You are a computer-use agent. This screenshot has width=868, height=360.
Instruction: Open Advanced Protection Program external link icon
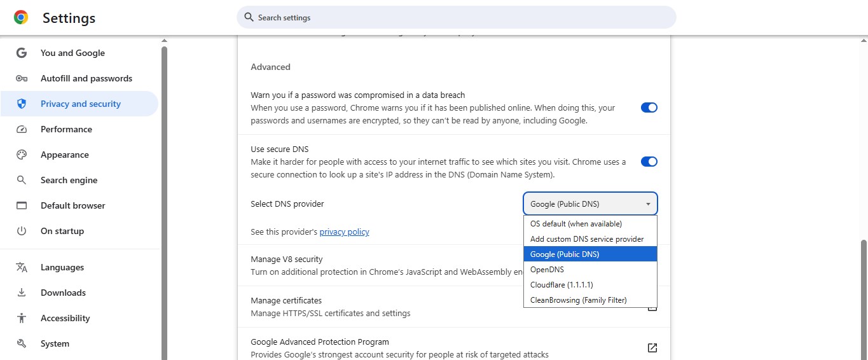652,348
